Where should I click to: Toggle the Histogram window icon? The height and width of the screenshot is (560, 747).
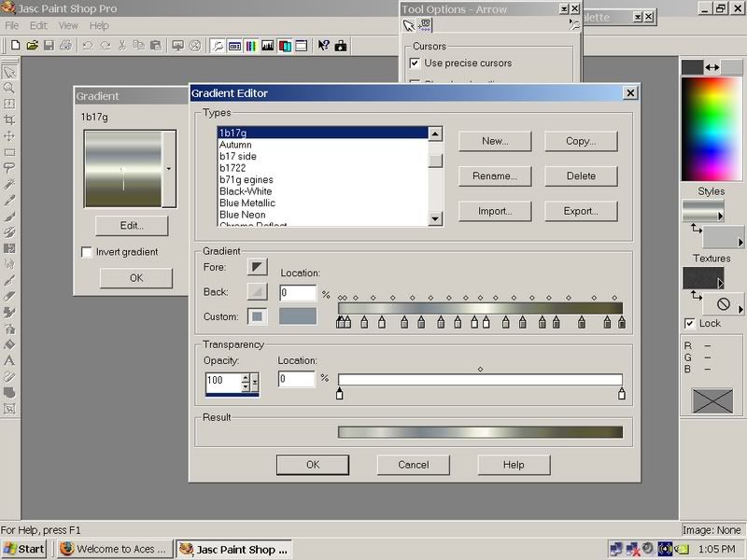point(268,46)
